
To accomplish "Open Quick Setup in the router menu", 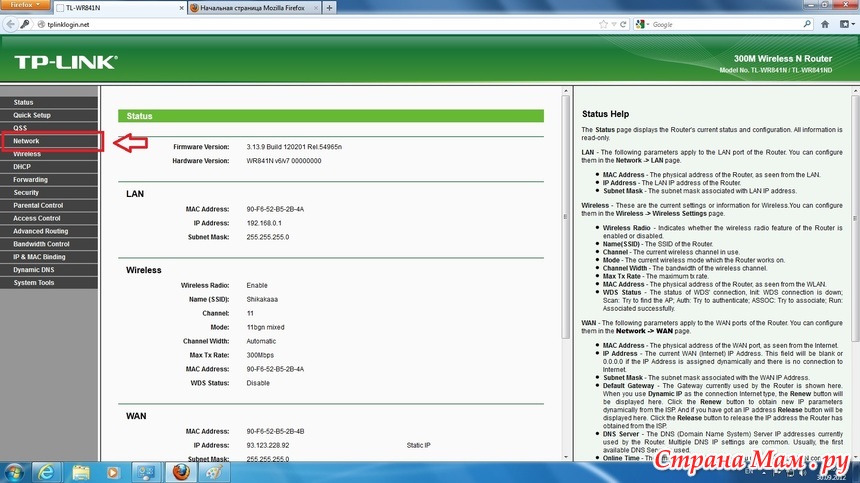I will pos(49,115).
